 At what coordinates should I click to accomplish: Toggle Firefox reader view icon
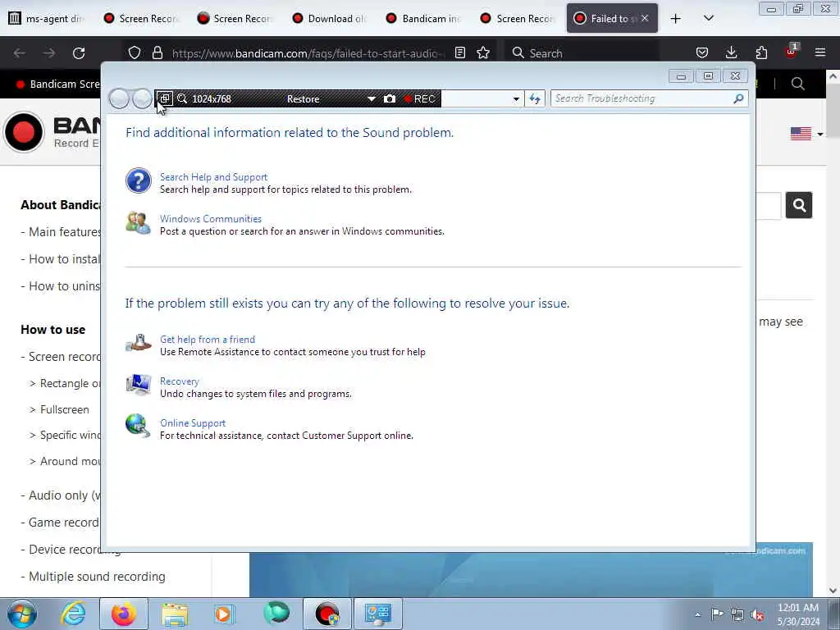pos(459,53)
